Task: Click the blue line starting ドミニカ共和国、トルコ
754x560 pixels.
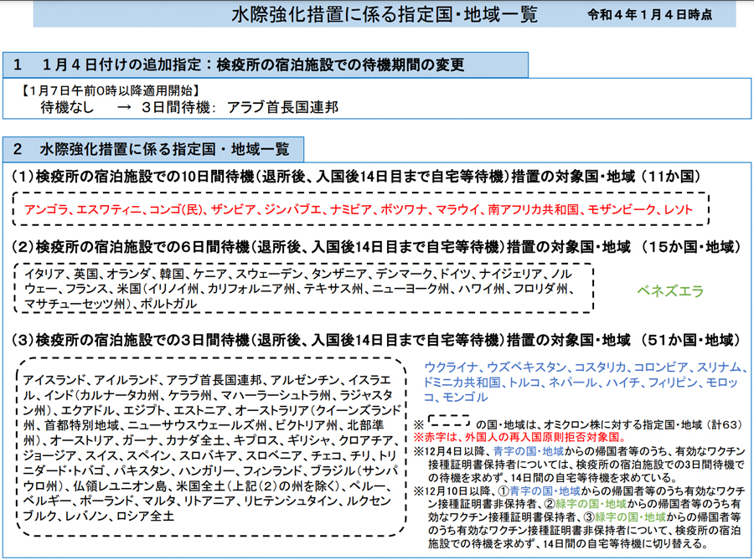Action: 581,383
